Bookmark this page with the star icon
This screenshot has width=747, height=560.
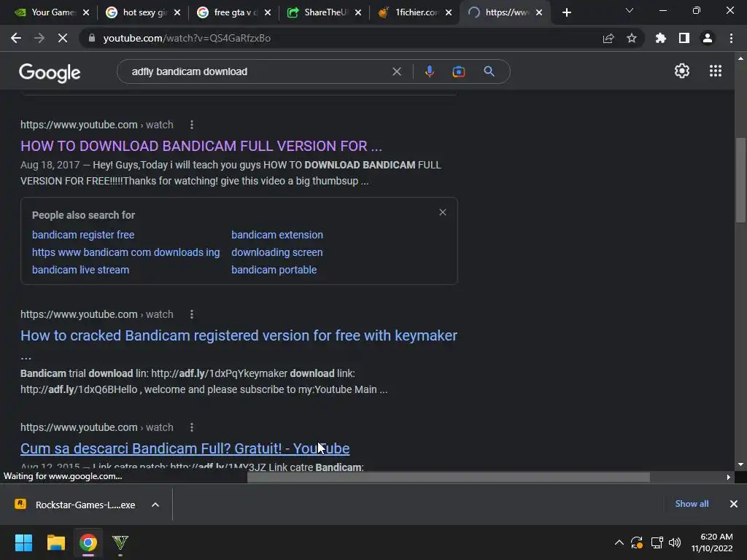point(632,38)
